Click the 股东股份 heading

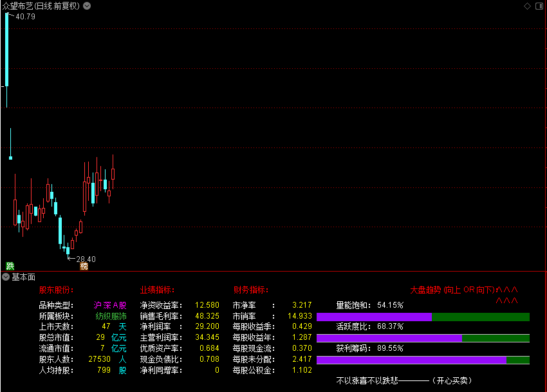pyautogui.click(x=56, y=290)
